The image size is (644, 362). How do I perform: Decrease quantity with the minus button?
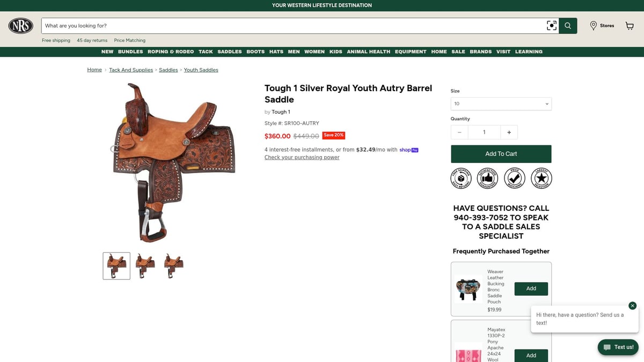[459, 132]
